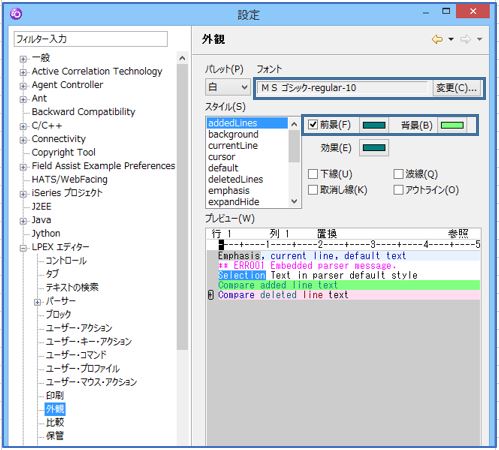
Task: Click the style list scroll-up arrow
Action: point(294,124)
